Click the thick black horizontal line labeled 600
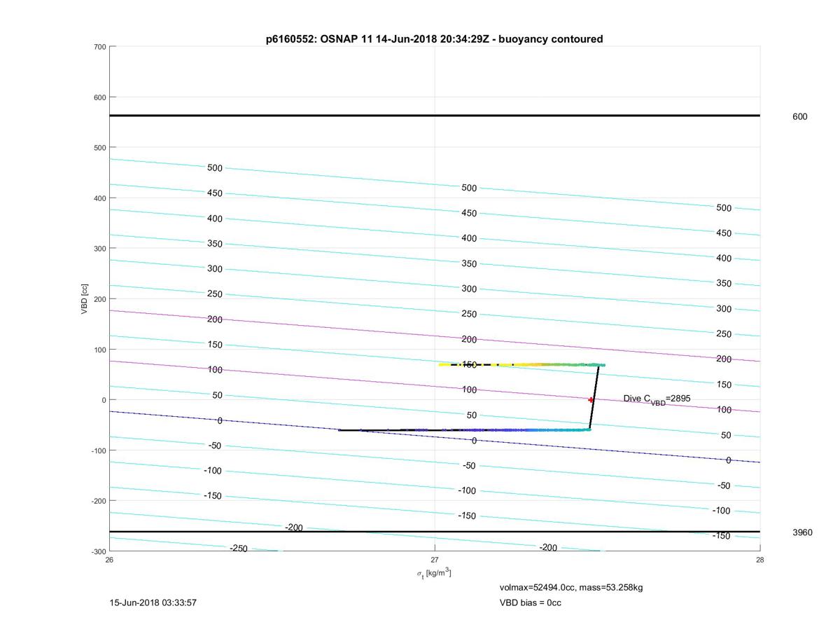 435,116
